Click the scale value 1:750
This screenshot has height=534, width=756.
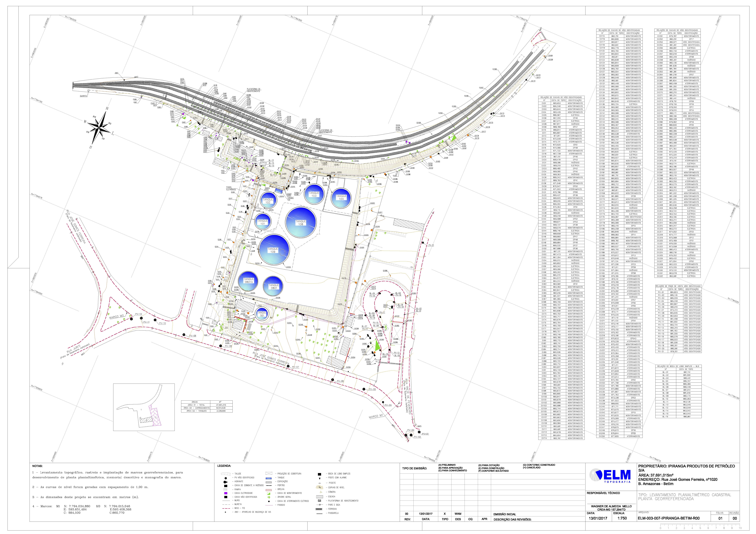click(x=622, y=518)
